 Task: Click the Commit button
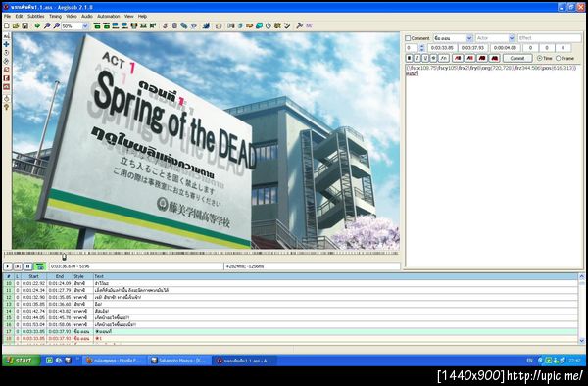[517, 58]
